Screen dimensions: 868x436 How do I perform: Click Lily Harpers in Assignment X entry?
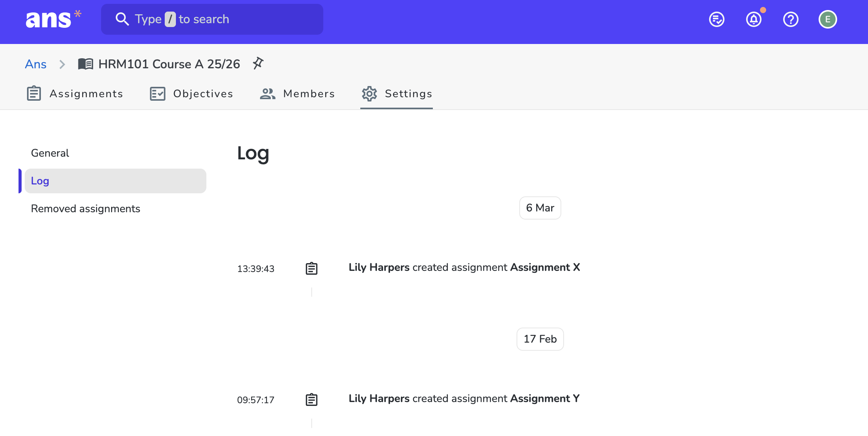379,267
